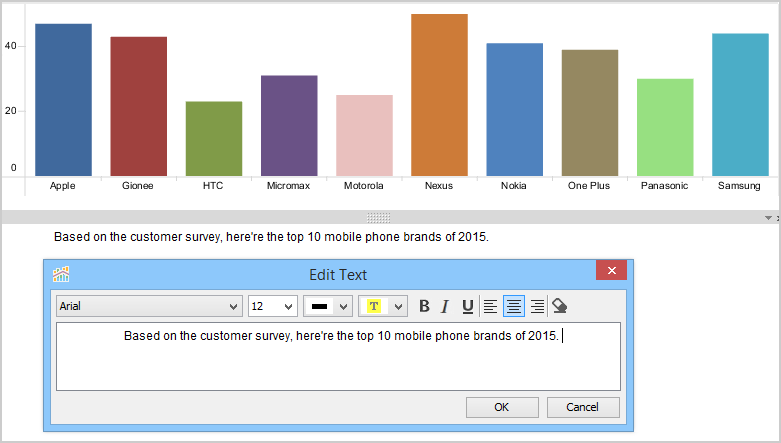Click the 'HTC' axis label

coord(213,186)
